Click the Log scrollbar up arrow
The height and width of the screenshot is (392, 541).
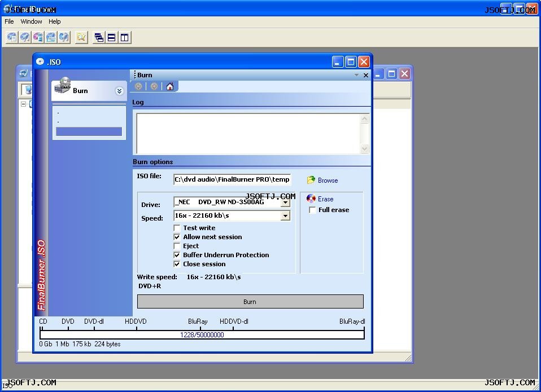click(365, 119)
